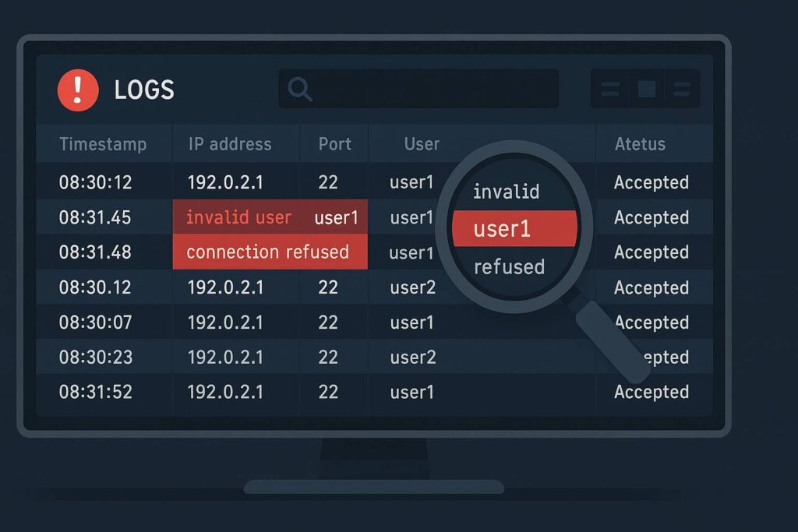Select timestamp 08:30:12 in first row
This screenshot has width=798, height=532.
tap(95, 182)
